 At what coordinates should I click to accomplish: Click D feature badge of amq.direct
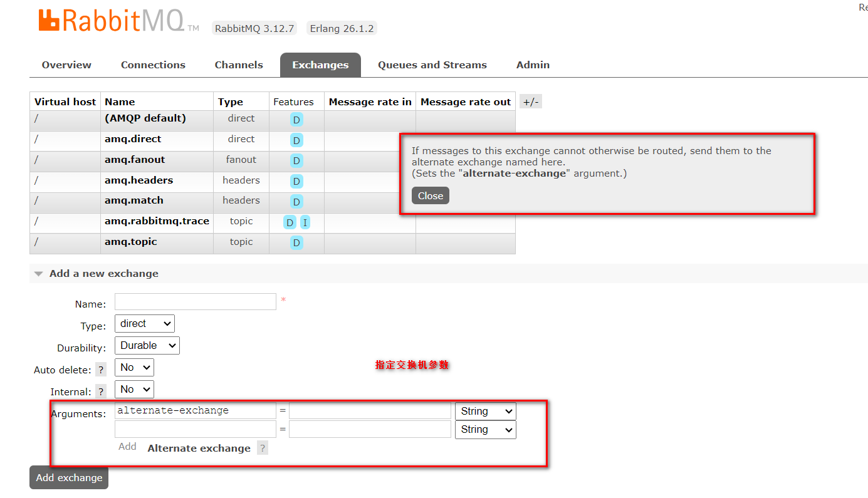[x=296, y=140]
